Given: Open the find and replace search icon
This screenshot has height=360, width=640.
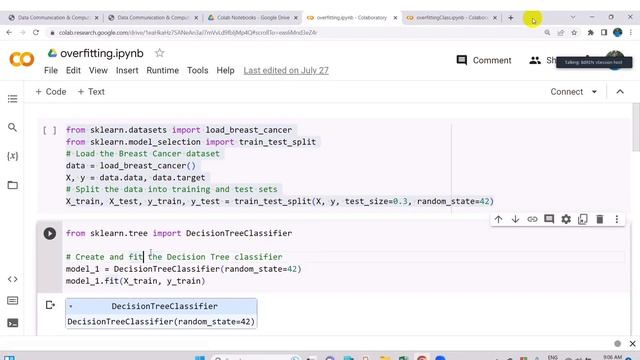Looking at the screenshot, I should coord(13,127).
